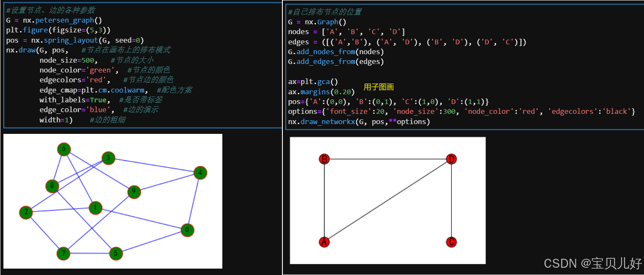Click node 5 in the Petersen graph plot
The width and height of the screenshot is (644, 275).
click(x=115, y=254)
